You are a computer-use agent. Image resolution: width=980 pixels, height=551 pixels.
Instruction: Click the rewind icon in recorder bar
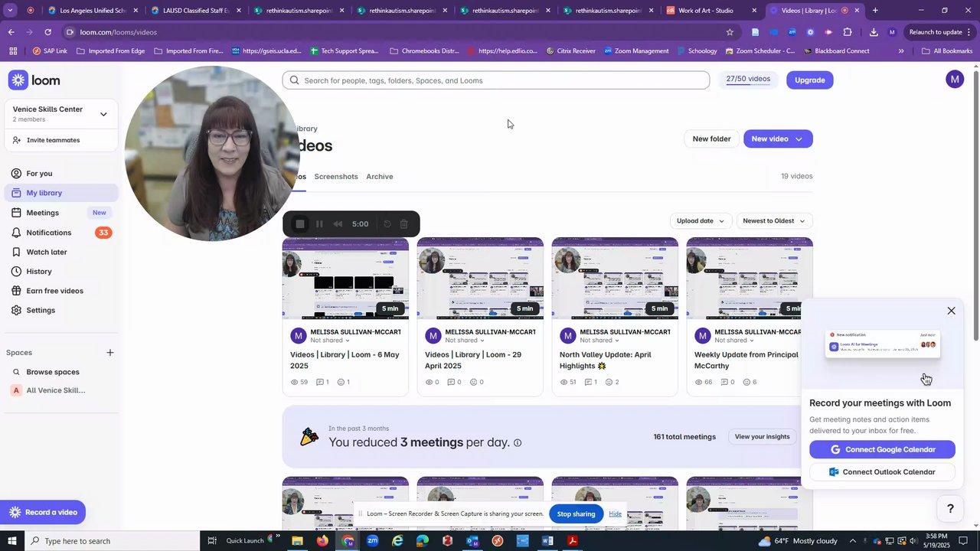(x=338, y=224)
